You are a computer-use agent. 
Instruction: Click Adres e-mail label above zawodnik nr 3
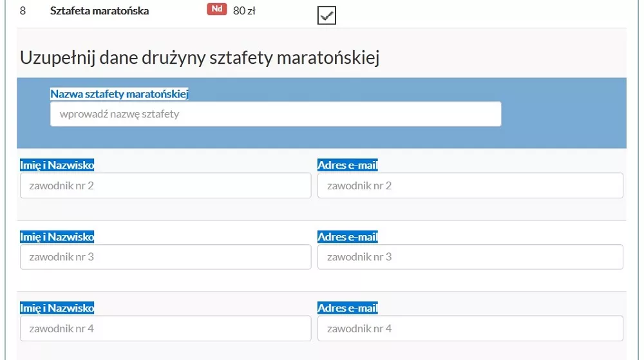348,237
